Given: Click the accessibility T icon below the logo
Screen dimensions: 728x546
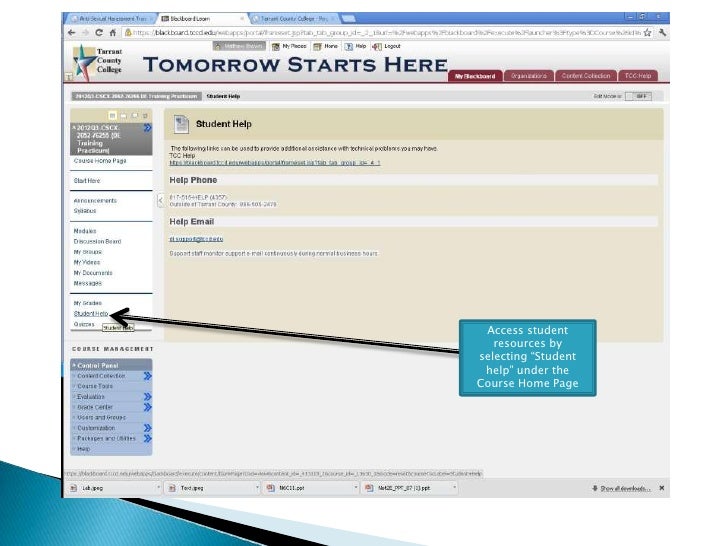Looking at the screenshot, I should coord(69,77).
